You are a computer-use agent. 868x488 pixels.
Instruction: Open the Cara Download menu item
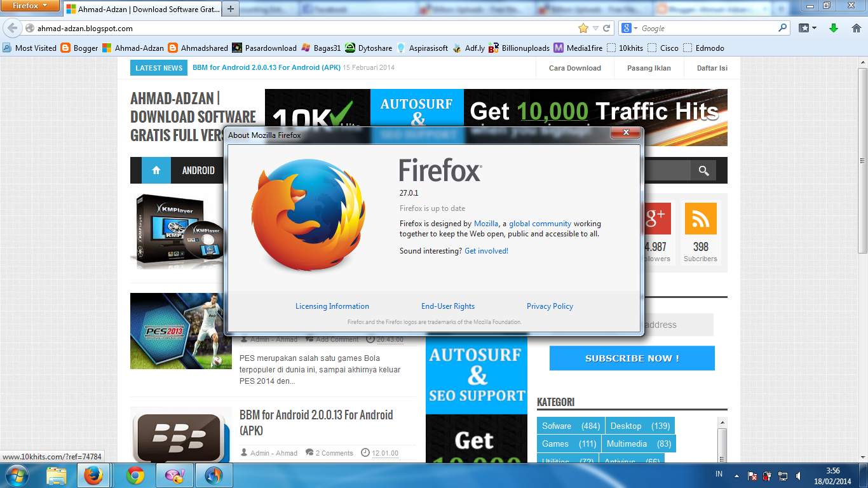coord(574,68)
